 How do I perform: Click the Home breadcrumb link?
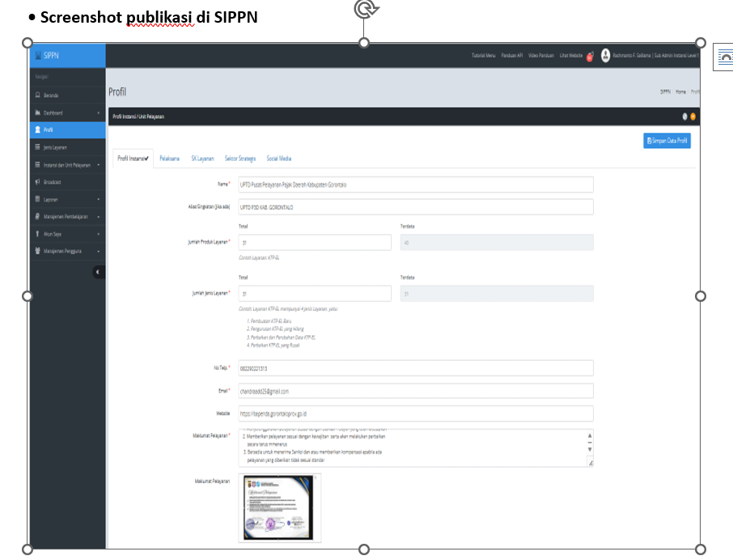680,91
